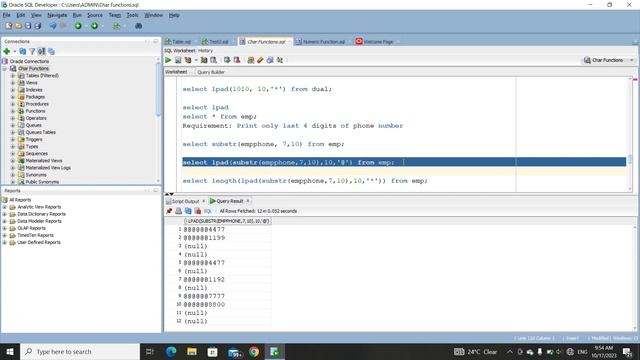The width and height of the screenshot is (640, 360).
Task: Expand the Tables (Filtered) node
Action: (13, 76)
